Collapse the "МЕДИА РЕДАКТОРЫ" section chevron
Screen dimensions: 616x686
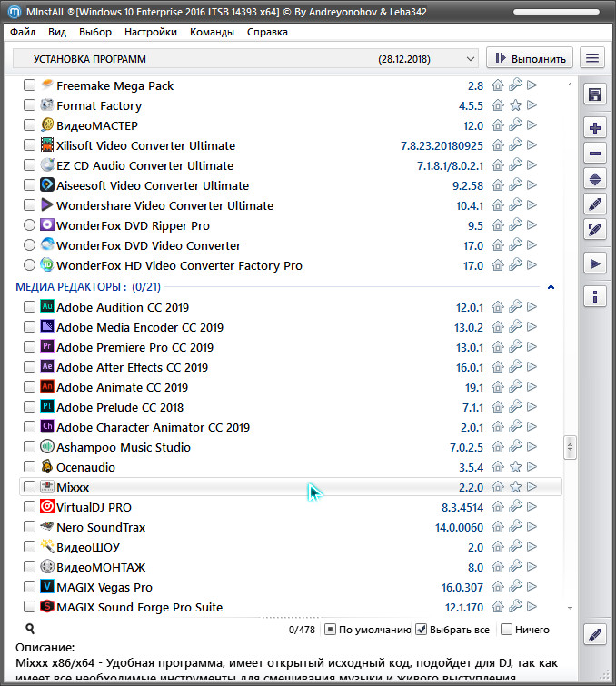pos(550,287)
